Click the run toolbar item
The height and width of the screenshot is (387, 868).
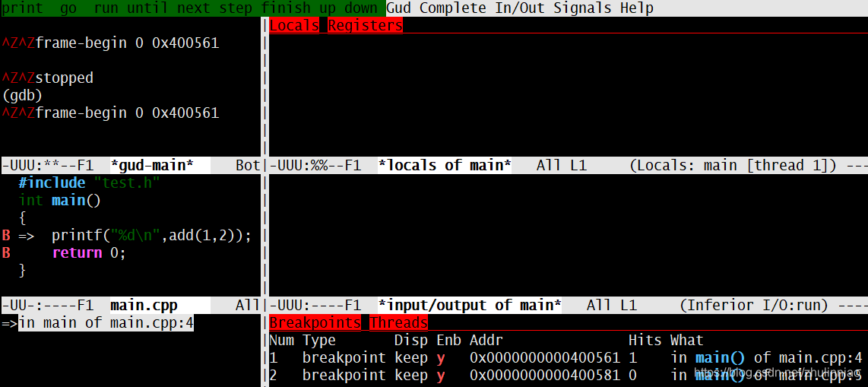pos(106,8)
